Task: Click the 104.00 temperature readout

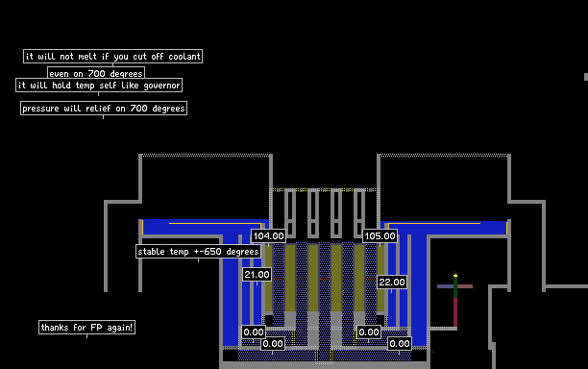Action: [268, 236]
